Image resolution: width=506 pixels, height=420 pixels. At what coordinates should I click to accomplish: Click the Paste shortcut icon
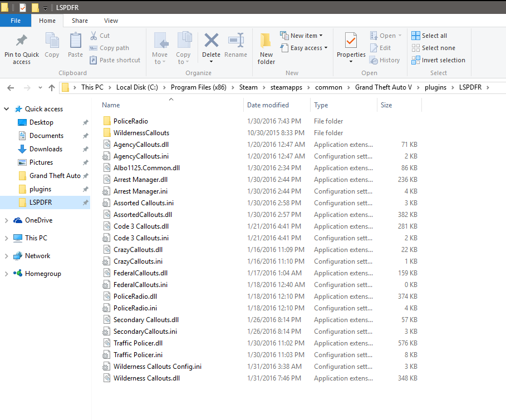click(x=94, y=60)
